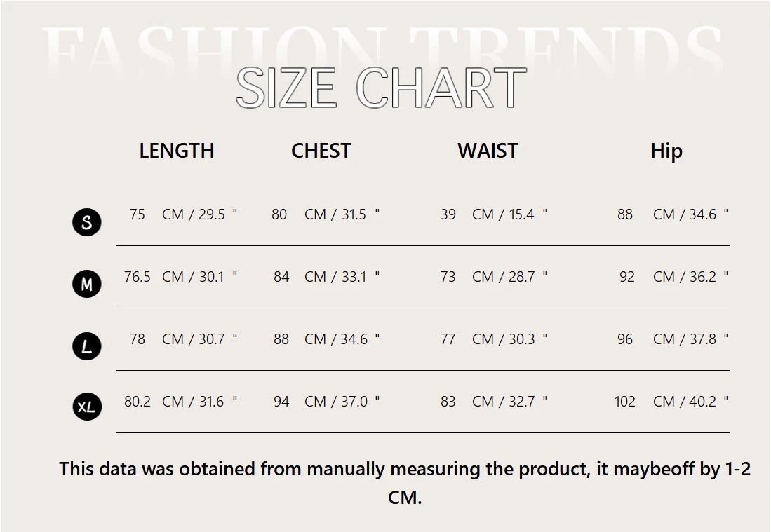
Task: Select the L size badge icon
Action: click(87, 346)
